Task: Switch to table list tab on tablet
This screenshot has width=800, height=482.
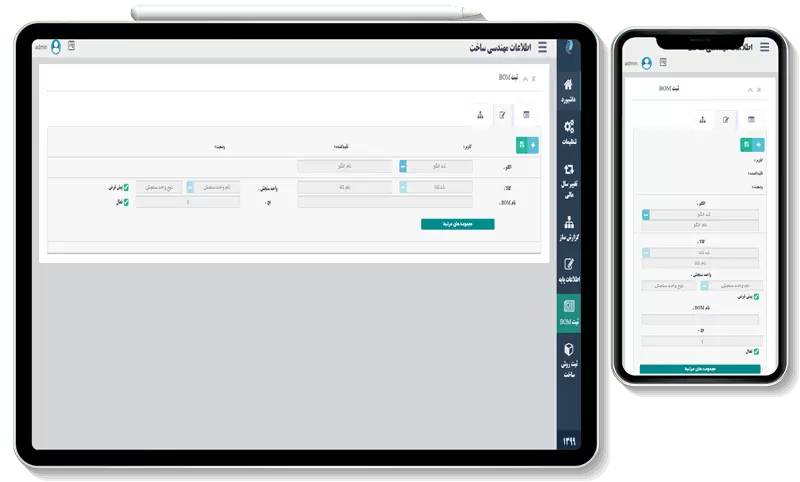Action: (527, 115)
